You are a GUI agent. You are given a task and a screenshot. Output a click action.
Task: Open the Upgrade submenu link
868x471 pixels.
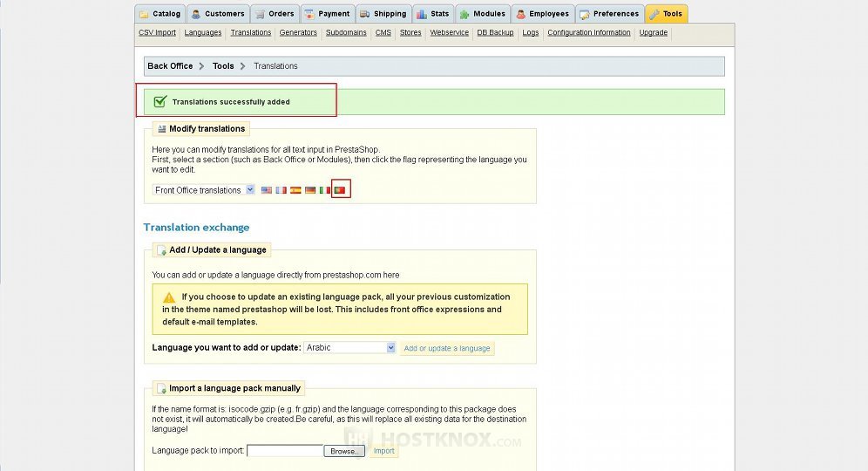click(654, 32)
